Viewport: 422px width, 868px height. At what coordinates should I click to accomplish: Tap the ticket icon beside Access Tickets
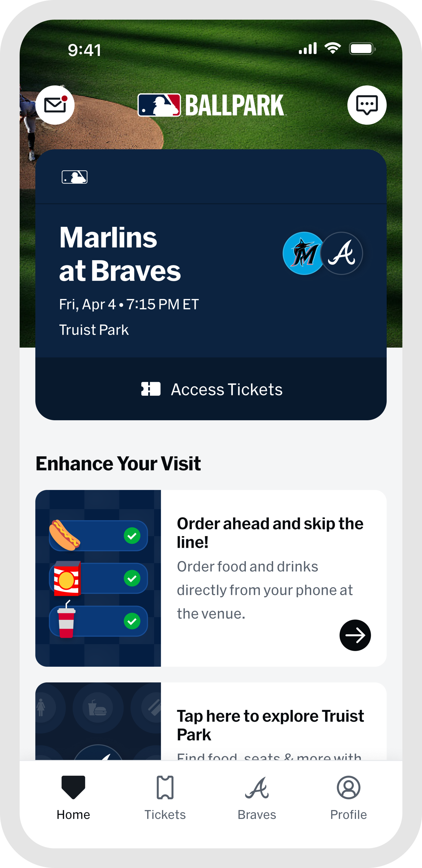pyautogui.click(x=151, y=389)
